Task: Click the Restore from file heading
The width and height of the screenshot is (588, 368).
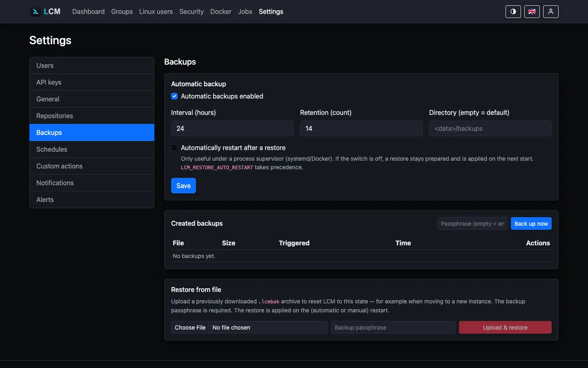Action: pyautogui.click(x=196, y=289)
